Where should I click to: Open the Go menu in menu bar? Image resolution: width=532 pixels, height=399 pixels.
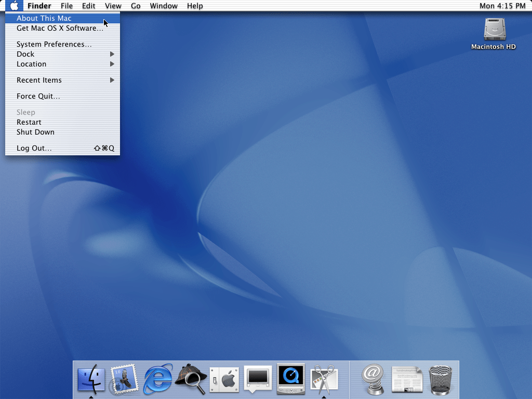(136, 6)
